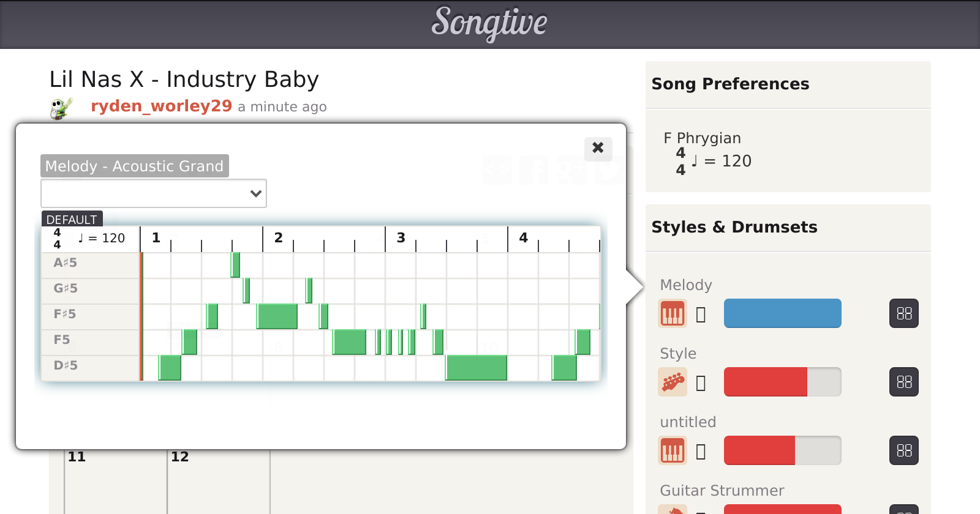Image resolution: width=980 pixels, height=514 pixels.
Task: Adjust the Style volume slider
Action: (x=782, y=382)
